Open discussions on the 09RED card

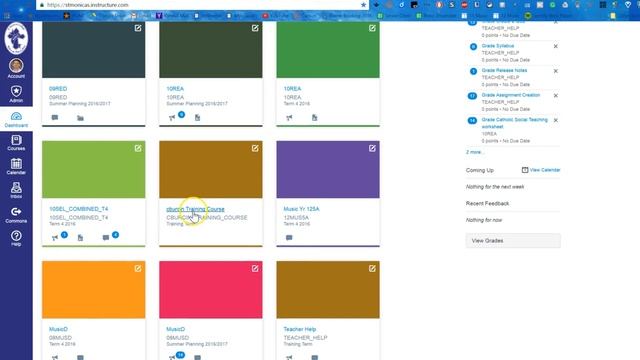[x=55, y=118]
